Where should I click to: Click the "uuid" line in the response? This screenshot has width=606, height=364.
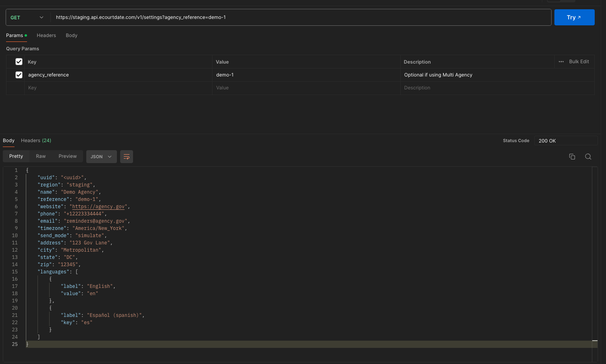click(62, 178)
